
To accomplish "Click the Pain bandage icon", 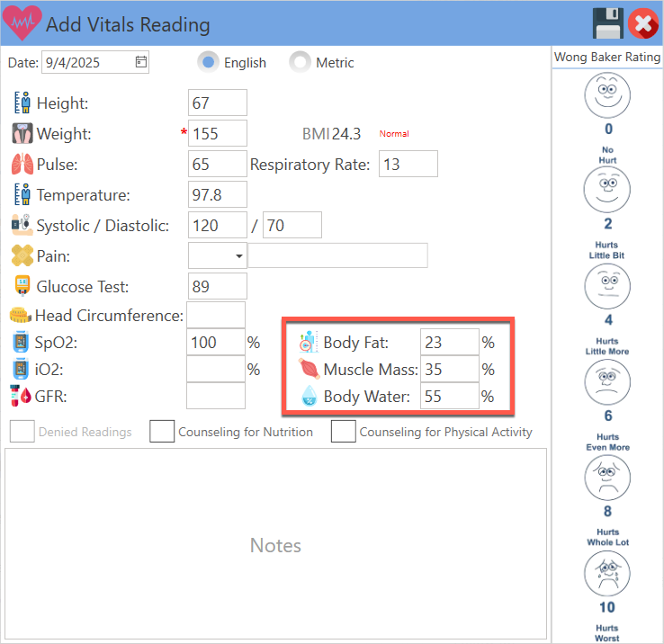I will pos(22,255).
